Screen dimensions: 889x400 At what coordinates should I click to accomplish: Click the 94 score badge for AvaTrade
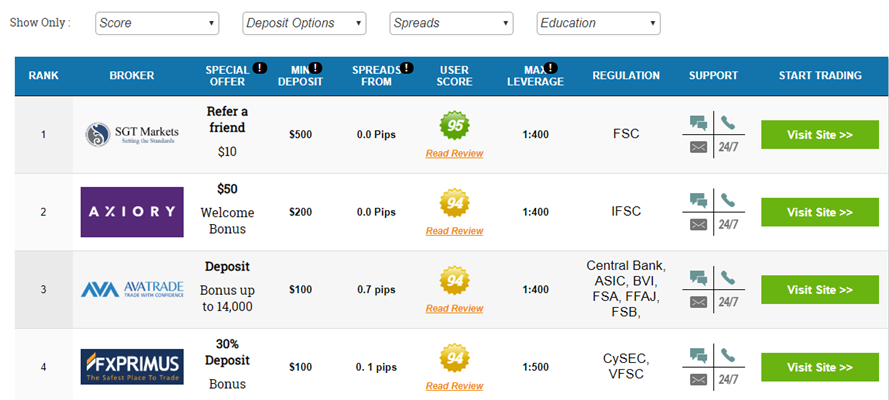click(x=455, y=281)
